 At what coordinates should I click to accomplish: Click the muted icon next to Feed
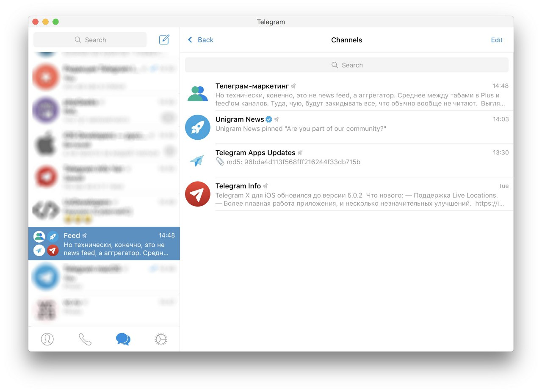click(x=85, y=236)
